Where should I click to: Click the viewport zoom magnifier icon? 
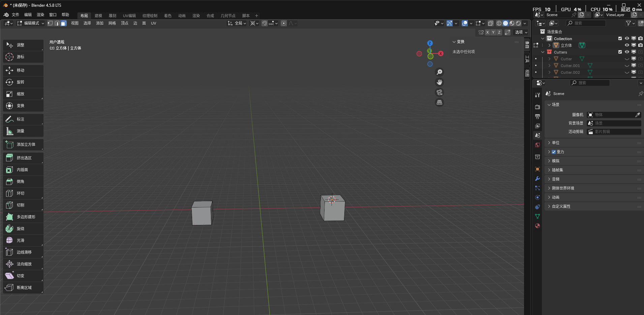[x=439, y=72]
